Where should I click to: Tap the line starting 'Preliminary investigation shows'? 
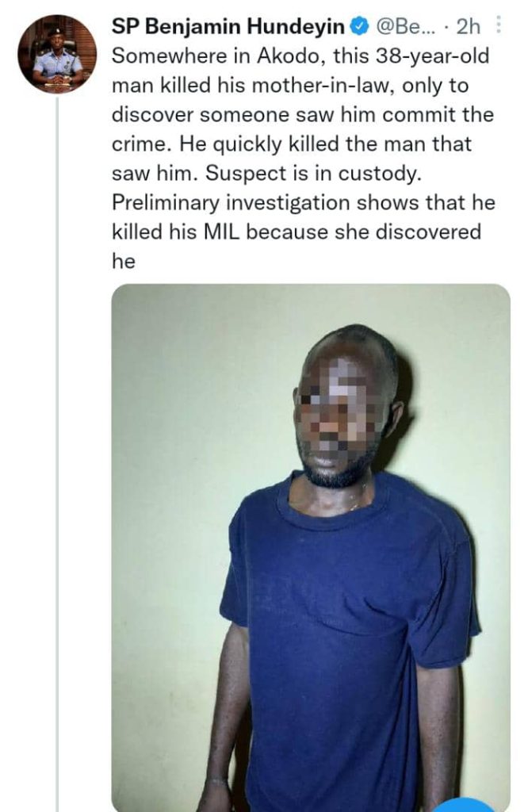[x=304, y=202]
